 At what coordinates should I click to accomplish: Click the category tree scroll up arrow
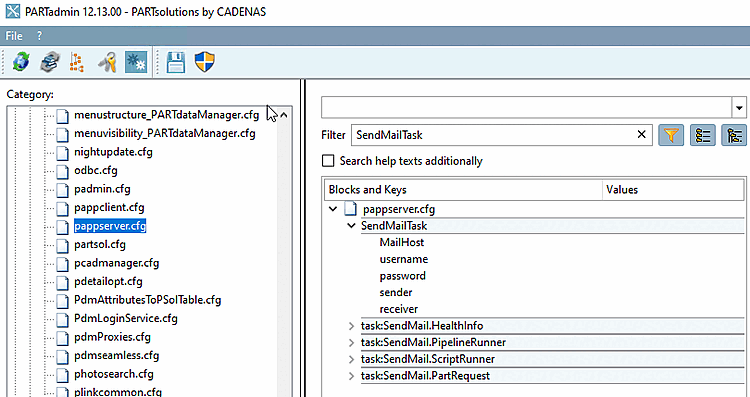click(284, 115)
